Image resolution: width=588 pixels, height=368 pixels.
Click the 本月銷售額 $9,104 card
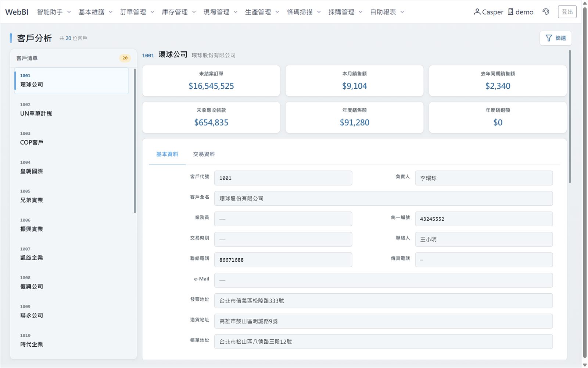click(354, 81)
